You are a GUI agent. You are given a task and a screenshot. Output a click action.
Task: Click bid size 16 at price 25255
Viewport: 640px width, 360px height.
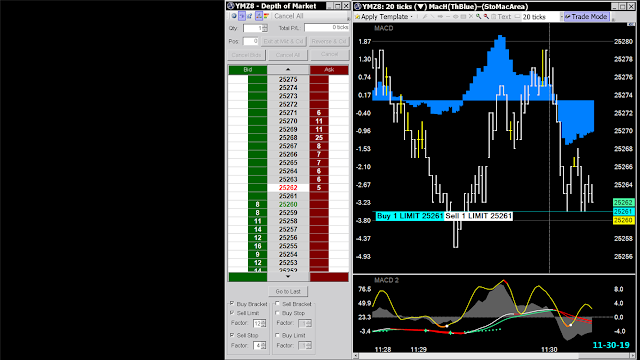pos(258,246)
